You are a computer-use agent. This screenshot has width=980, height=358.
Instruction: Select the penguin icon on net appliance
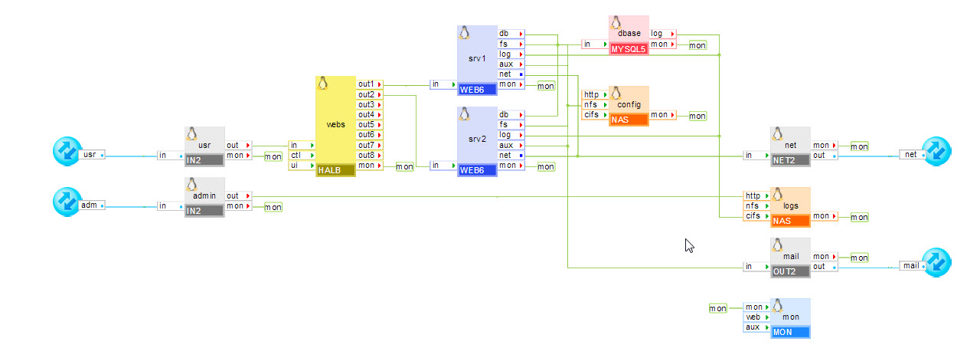777,134
